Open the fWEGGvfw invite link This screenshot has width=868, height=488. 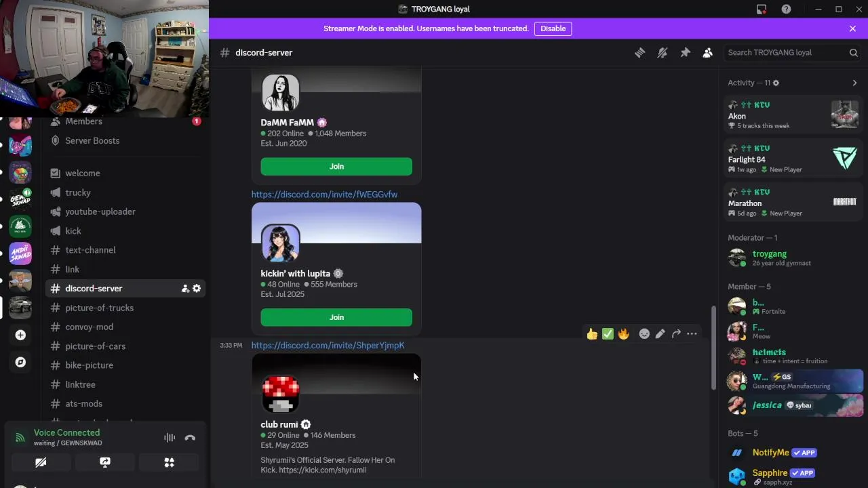(324, 195)
